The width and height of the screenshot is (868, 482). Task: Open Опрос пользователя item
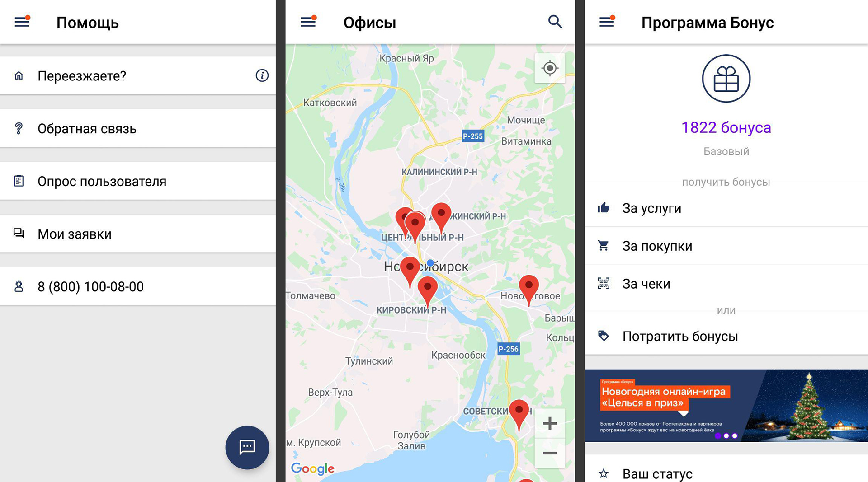138,181
